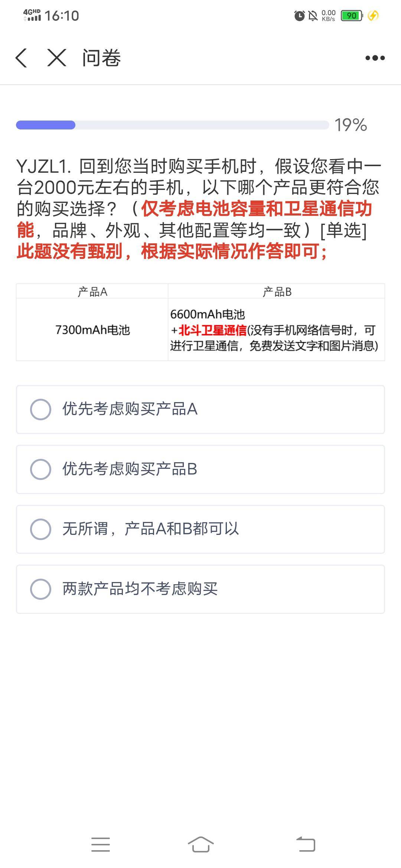Close the questionnaire with X icon

click(x=57, y=58)
